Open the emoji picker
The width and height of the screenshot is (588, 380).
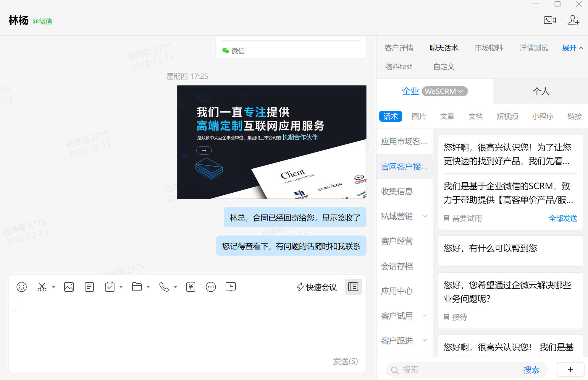click(x=22, y=287)
